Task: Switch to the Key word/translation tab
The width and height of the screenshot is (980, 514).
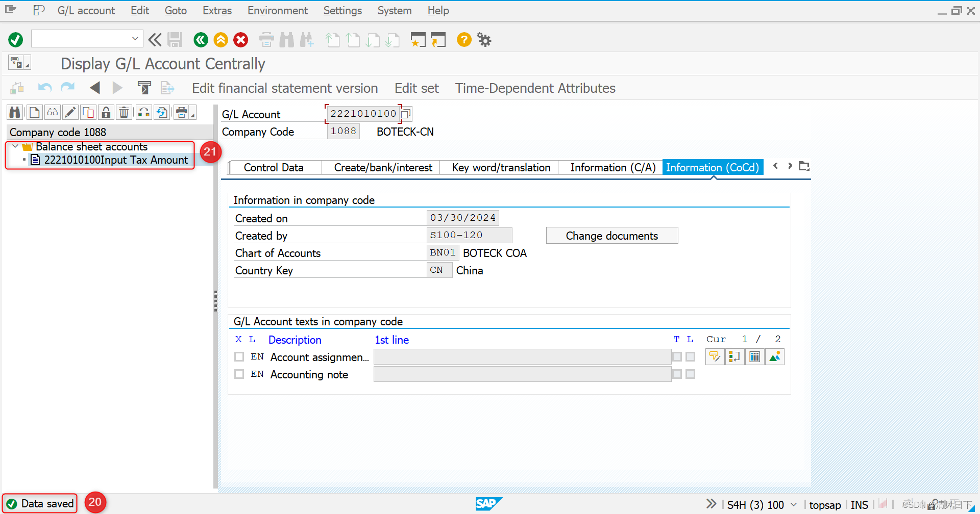Action: [501, 167]
